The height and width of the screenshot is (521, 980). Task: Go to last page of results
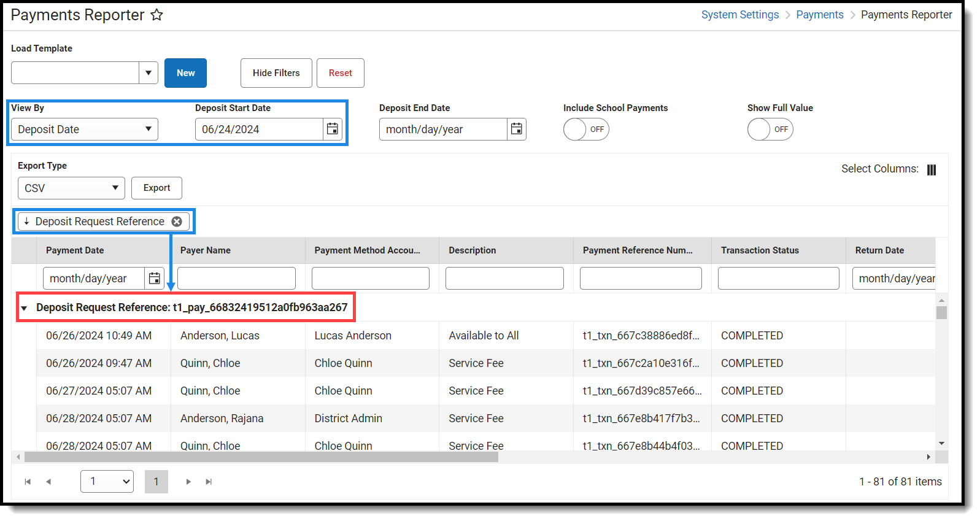[x=209, y=482]
